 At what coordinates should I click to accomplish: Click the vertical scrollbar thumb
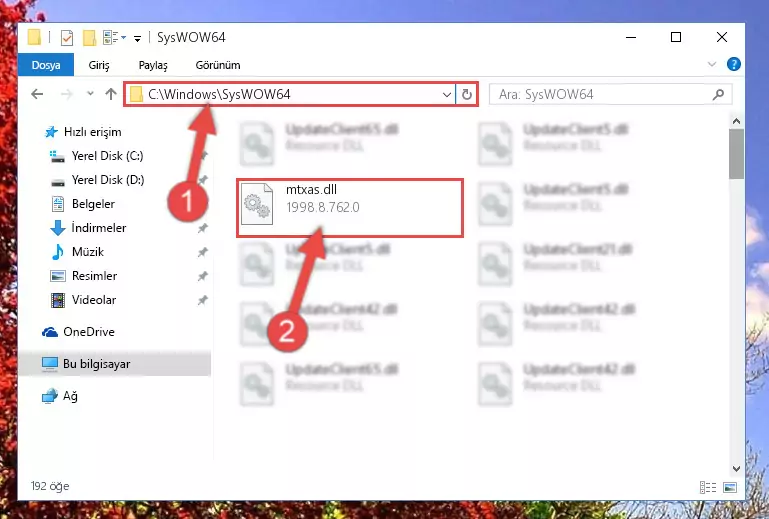pos(736,154)
